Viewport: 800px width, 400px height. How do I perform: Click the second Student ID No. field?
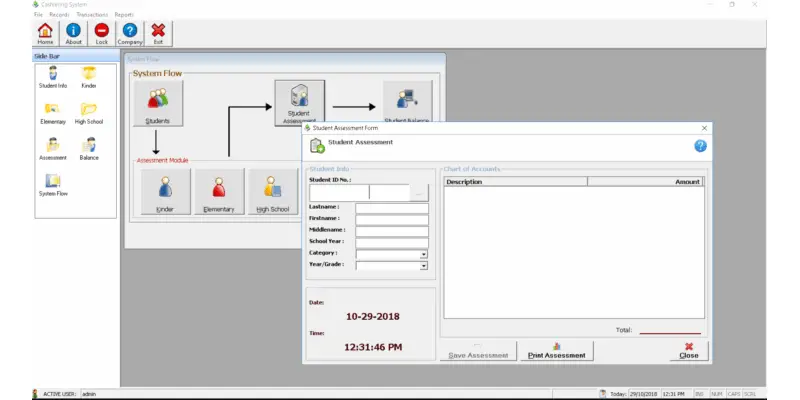389,193
